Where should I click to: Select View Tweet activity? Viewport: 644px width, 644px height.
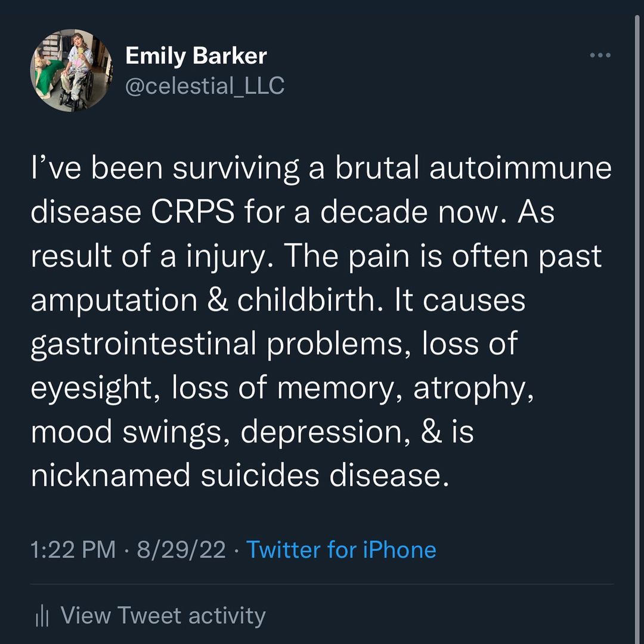tap(163, 615)
